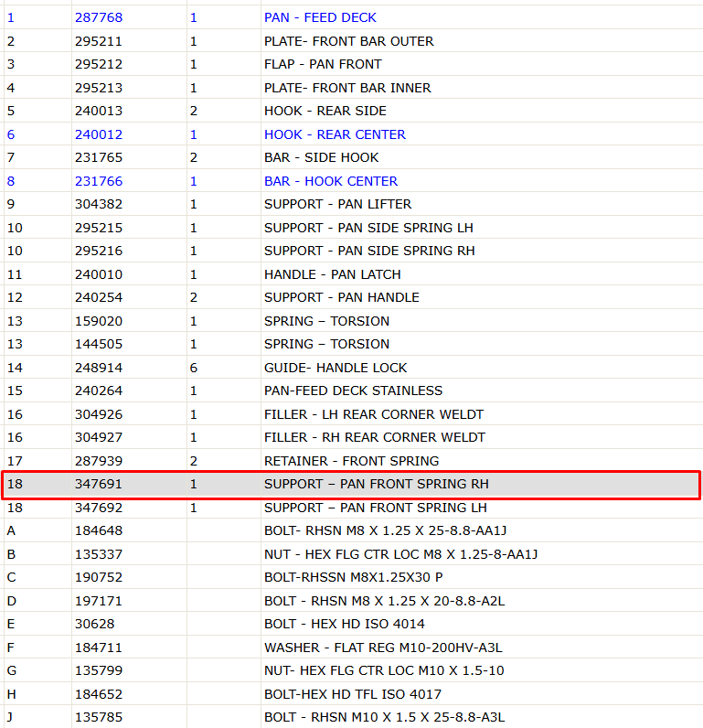Select the HOOK - REAR SIDE row
This screenshot has height=728, width=703.
click(351, 111)
